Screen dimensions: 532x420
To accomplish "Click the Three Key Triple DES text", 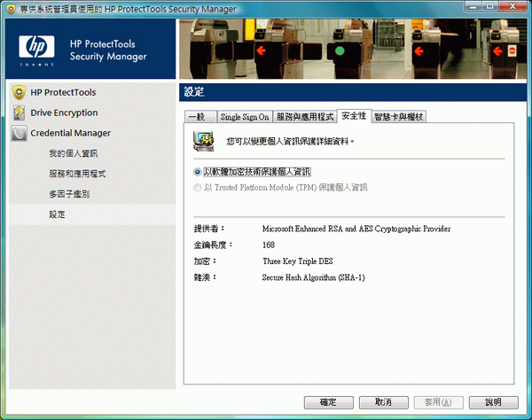I will point(298,261).
